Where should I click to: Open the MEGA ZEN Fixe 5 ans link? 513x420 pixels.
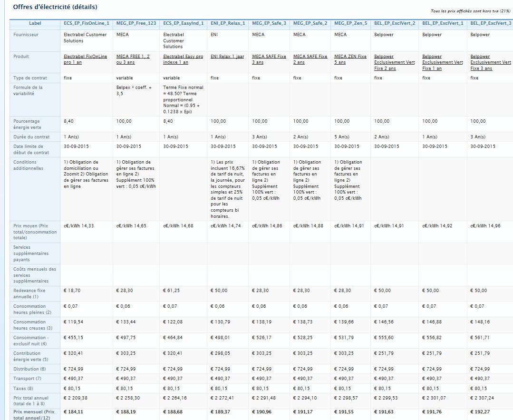click(350, 59)
